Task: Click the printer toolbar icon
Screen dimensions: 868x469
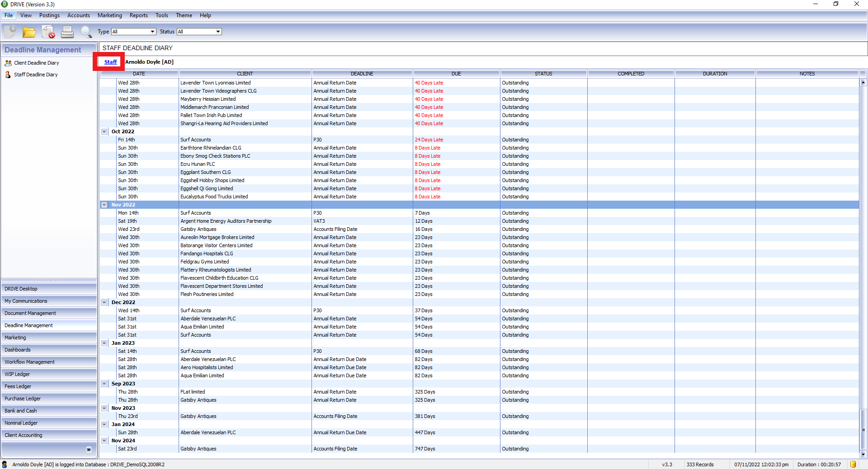Action: pos(67,32)
